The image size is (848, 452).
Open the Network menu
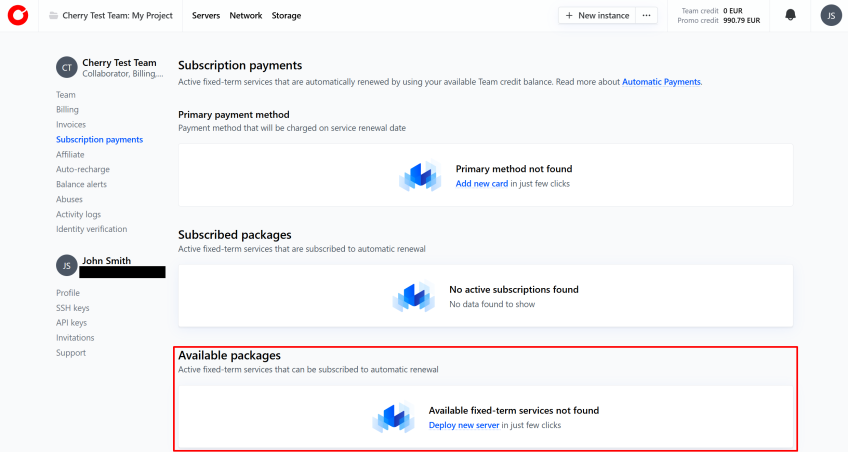pos(246,16)
